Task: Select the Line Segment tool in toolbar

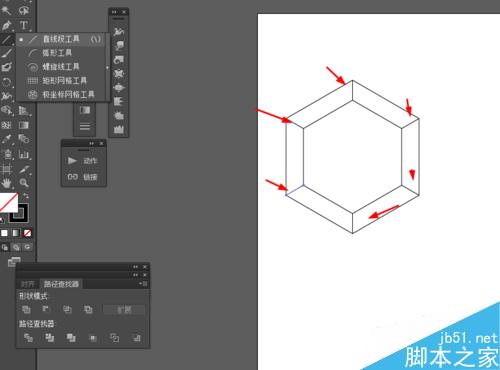Action: [x=6, y=39]
